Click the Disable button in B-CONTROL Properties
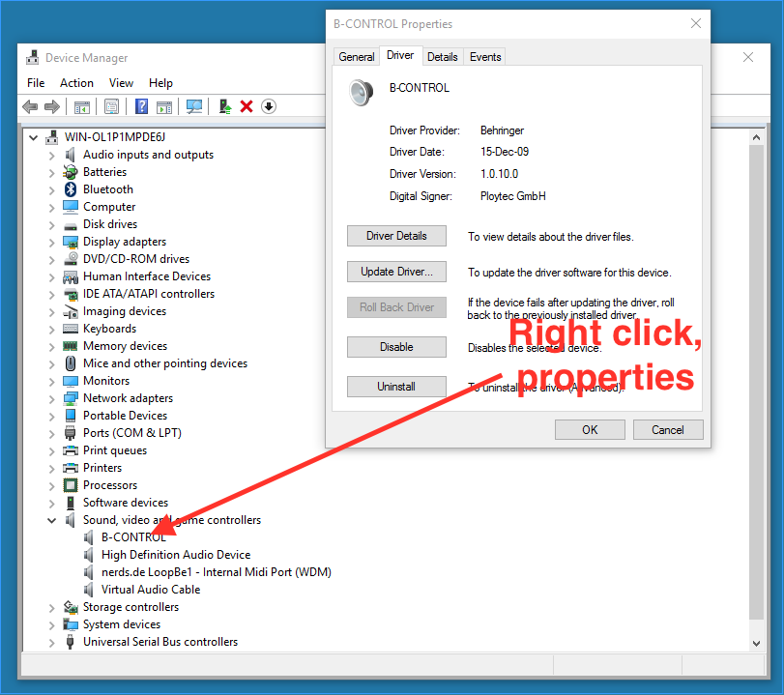 (396, 347)
